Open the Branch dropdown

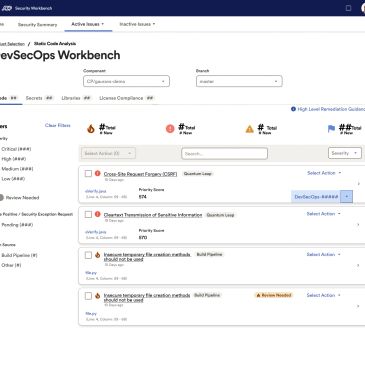coord(239,81)
